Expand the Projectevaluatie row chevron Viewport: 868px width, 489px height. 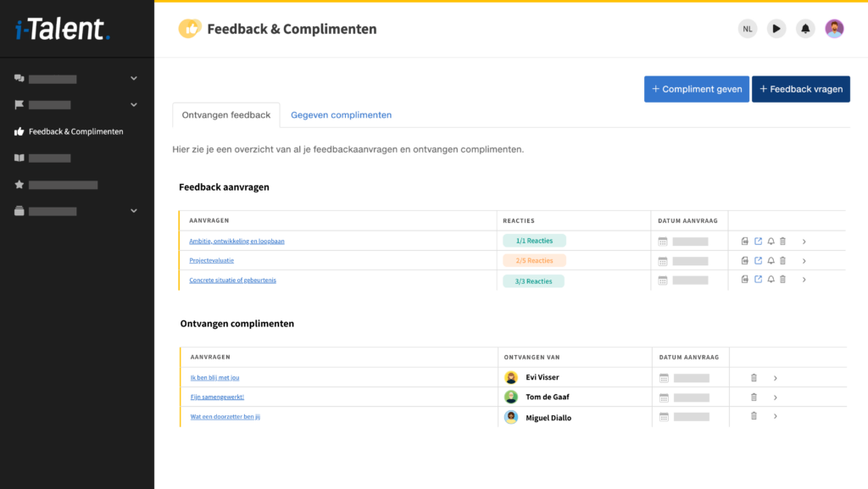[x=804, y=260]
